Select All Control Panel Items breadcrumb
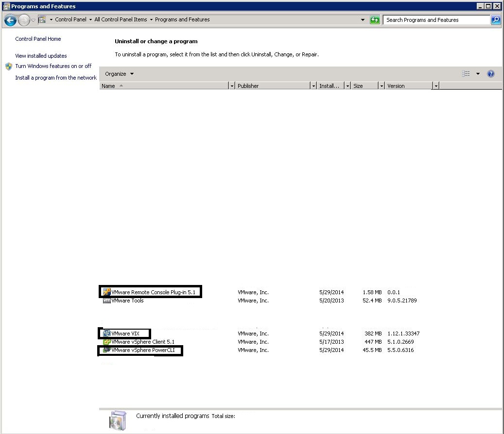This screenshot has width=504, height=434. click(121, 20)
